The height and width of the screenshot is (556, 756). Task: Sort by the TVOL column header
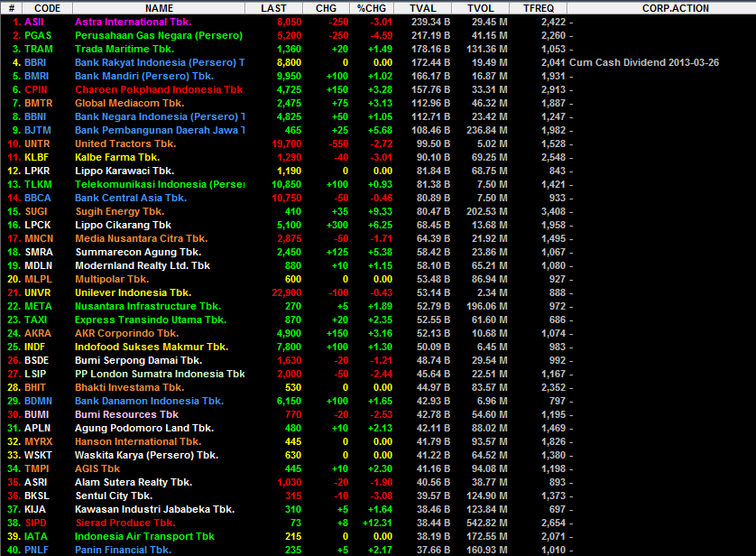click(x=480, y=8)
